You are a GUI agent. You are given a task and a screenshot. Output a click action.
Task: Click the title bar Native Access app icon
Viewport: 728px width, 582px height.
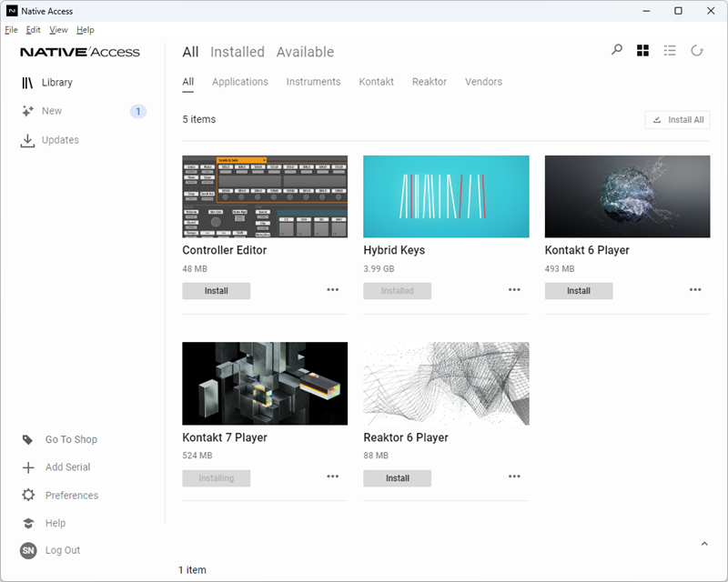12,11
